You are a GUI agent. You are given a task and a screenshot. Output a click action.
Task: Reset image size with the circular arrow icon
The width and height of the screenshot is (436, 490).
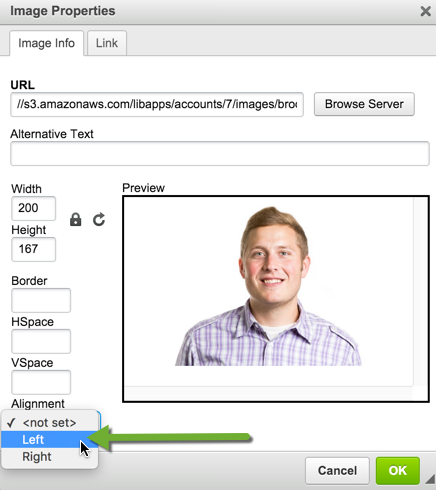99,220
